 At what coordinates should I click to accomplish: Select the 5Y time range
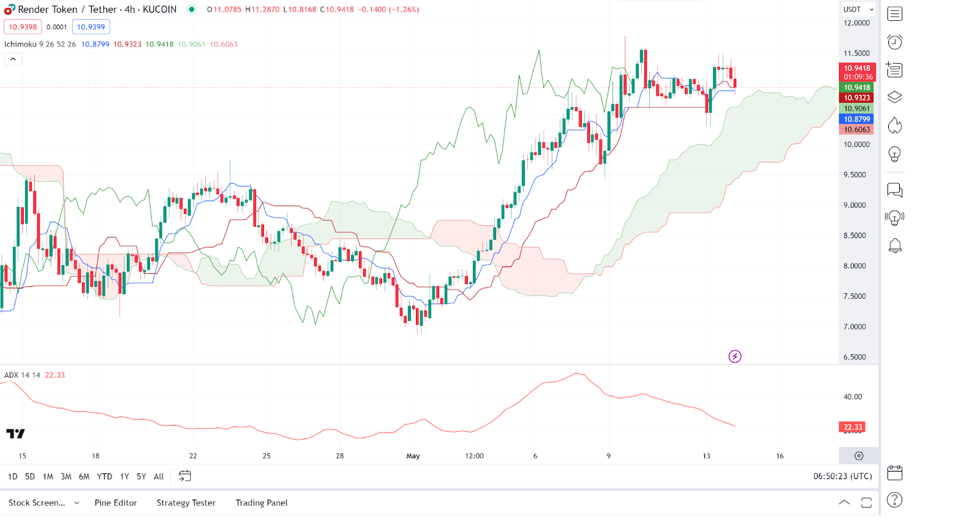(141, 477)
